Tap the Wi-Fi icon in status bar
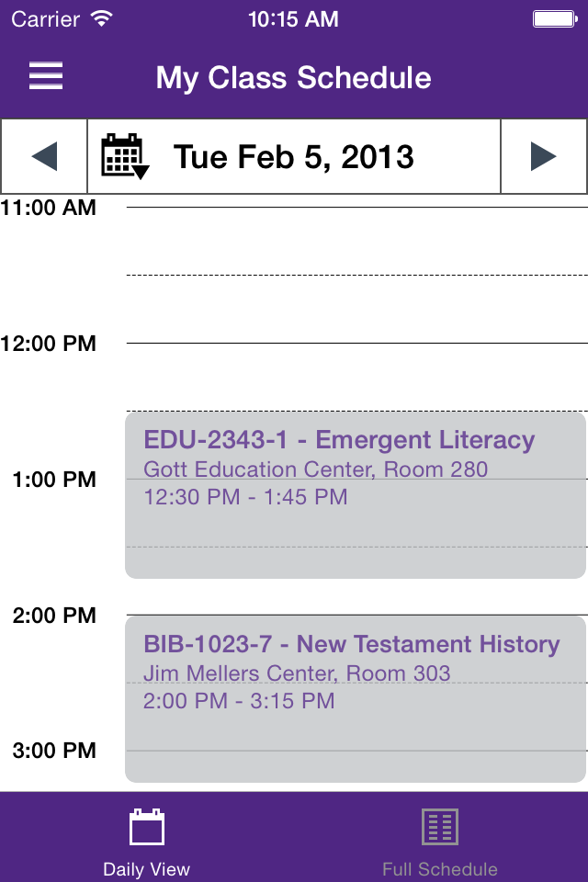The height and width of the screenshot is (882, 588). pyautogui.click(x=102, y=18)
